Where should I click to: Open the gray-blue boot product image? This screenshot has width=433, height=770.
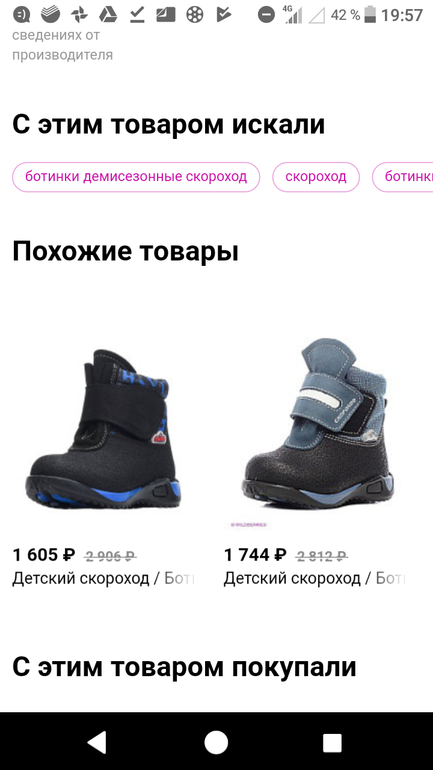(x=318, y=423)
